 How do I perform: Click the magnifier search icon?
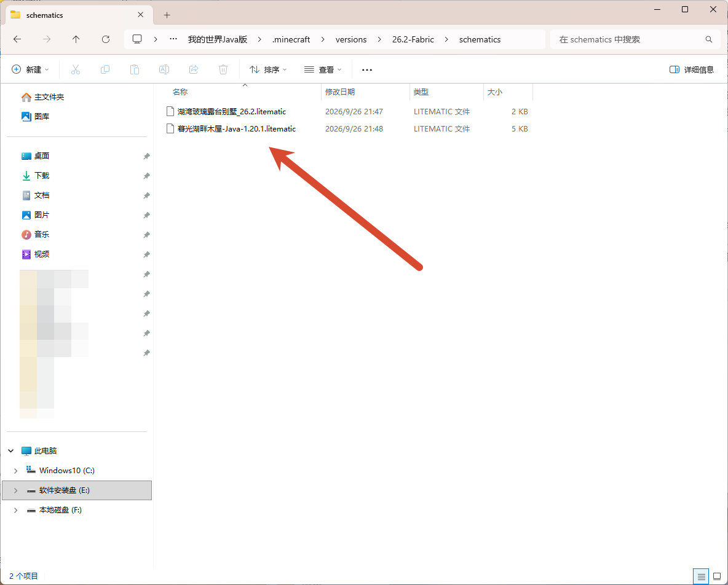pyautogui.click(x=708, y=39)
